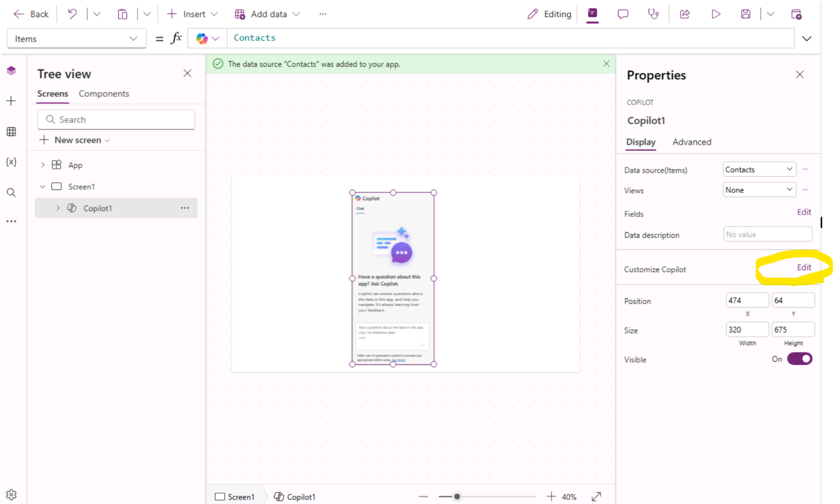
Task: Open Settings gear at bottom left
Action: pos(11,494)
